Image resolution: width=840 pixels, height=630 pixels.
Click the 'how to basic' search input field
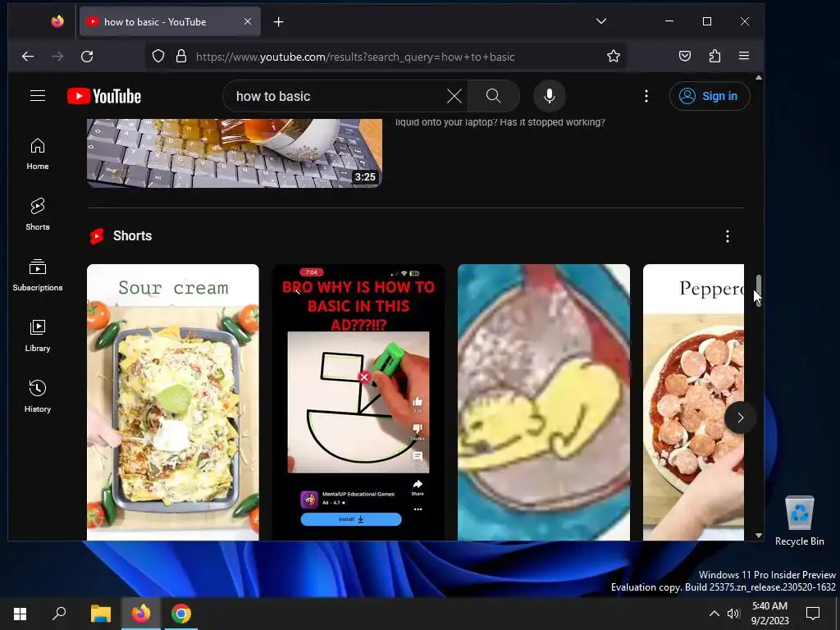(337, 97)
